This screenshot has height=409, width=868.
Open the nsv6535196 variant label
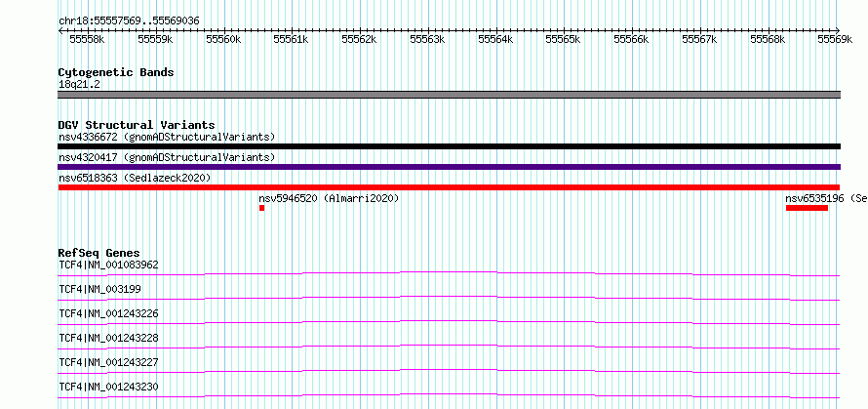click(826, 198)
